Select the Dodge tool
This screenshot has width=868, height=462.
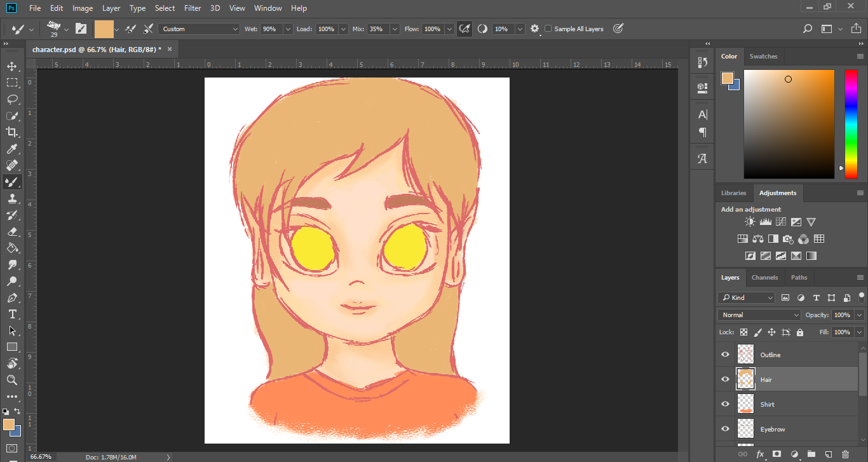pos(12,281)
